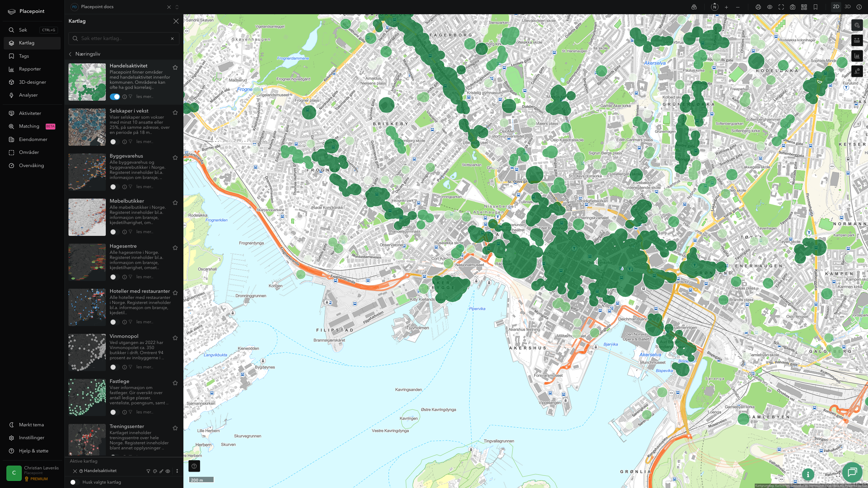Open Eiendommer in the sidebar
This screenshot has height=488, width=868.
(x=32, y=140)
